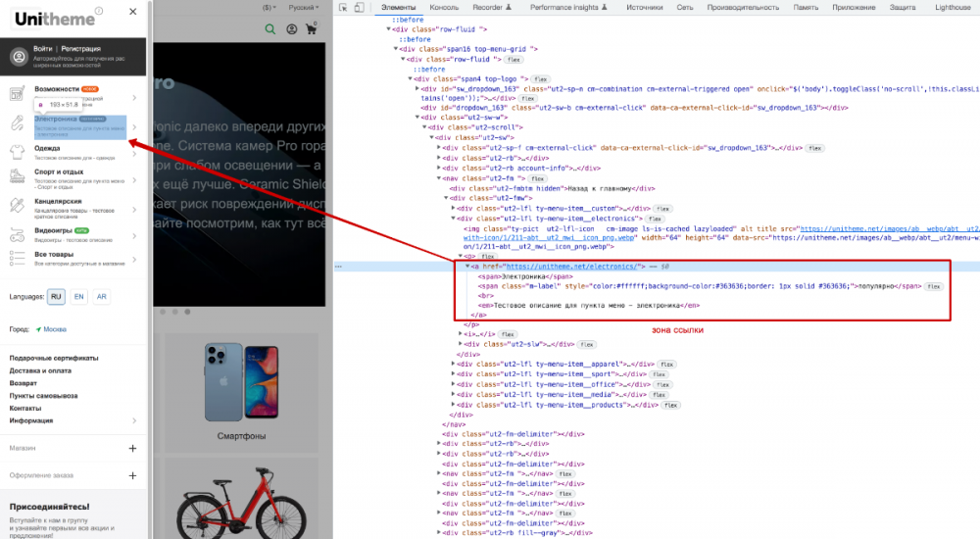Expand the Магазин section with plus
This screenshot has width=980, height=539.
point(132,448)
